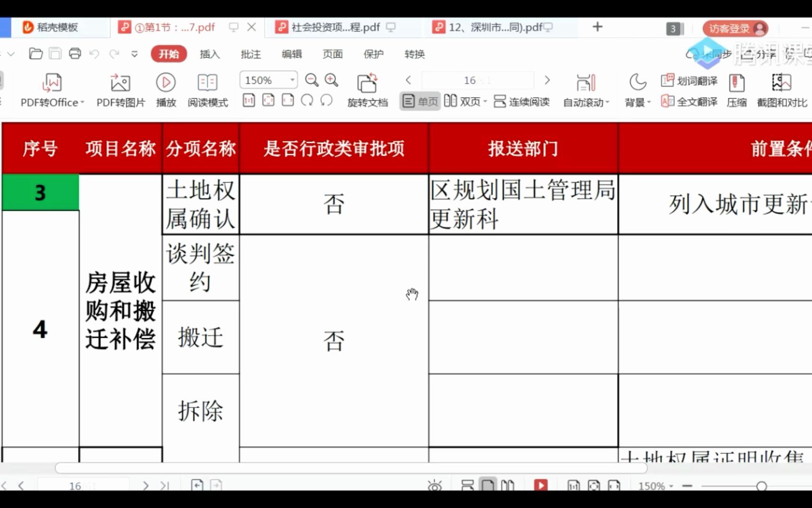Open the PDF转Office converter
Image resolution: width=812 pixels, height=508 pixels.
coord(52,90)
